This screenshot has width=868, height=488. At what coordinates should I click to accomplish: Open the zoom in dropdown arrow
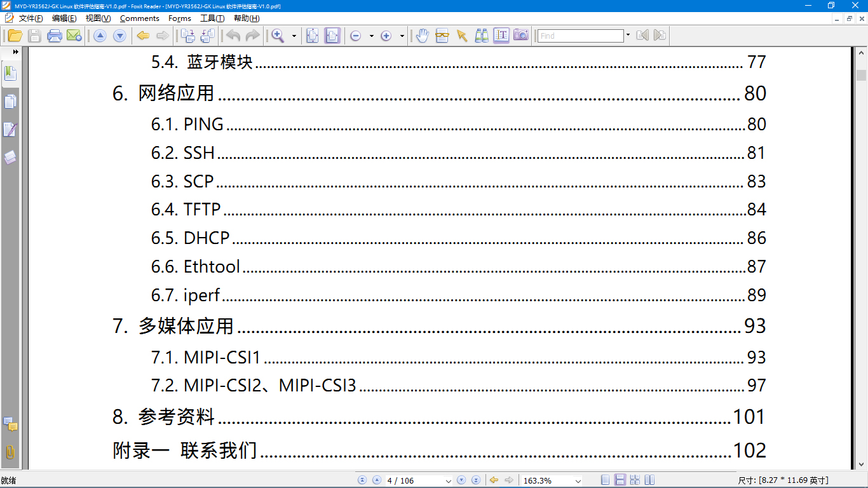tap(402, 36)
